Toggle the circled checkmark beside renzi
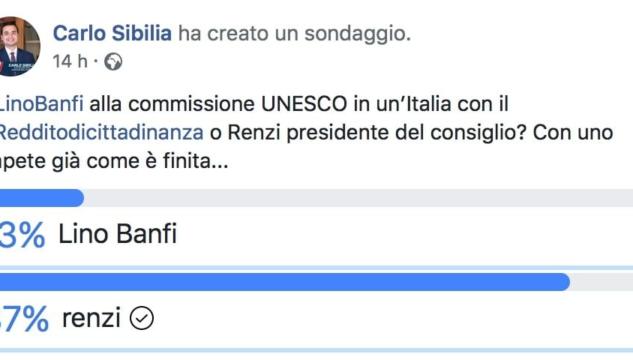This screenshot has width=633, height=360. (142, 318)
